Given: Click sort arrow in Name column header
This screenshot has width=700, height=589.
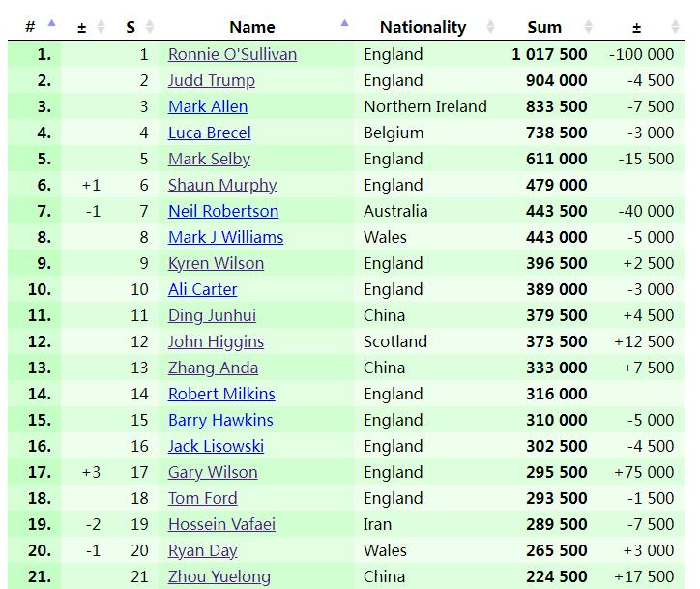Looking at the screenshot, I should (345, 23).
